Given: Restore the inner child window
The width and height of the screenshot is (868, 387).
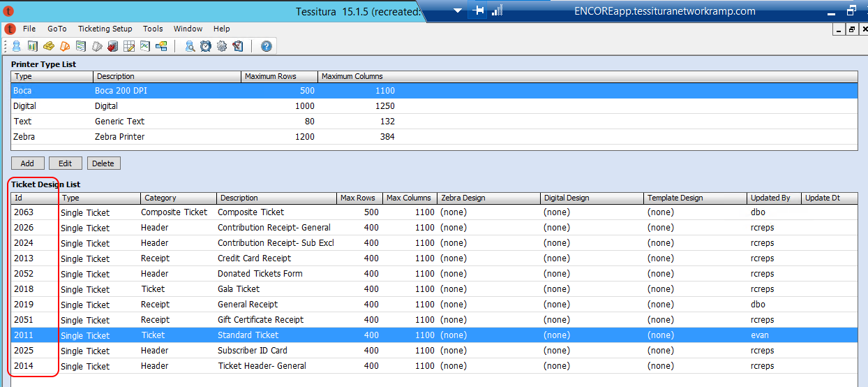Looking at the screenshot, I should 851,29.
